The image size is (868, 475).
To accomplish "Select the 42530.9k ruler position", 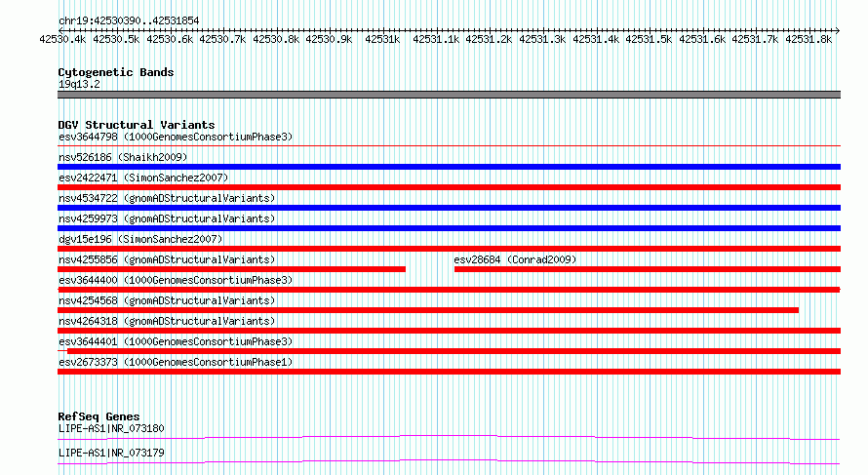I will 329,39.
